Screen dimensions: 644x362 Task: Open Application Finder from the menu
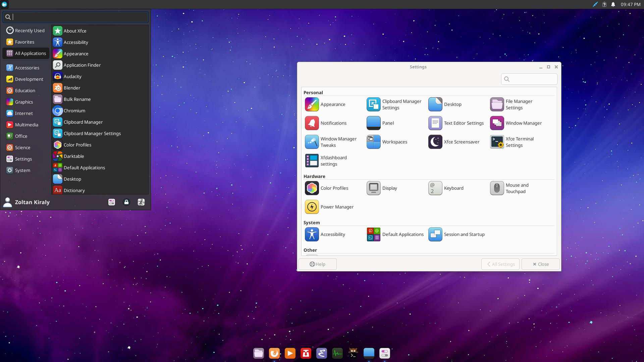click(100, 65)
